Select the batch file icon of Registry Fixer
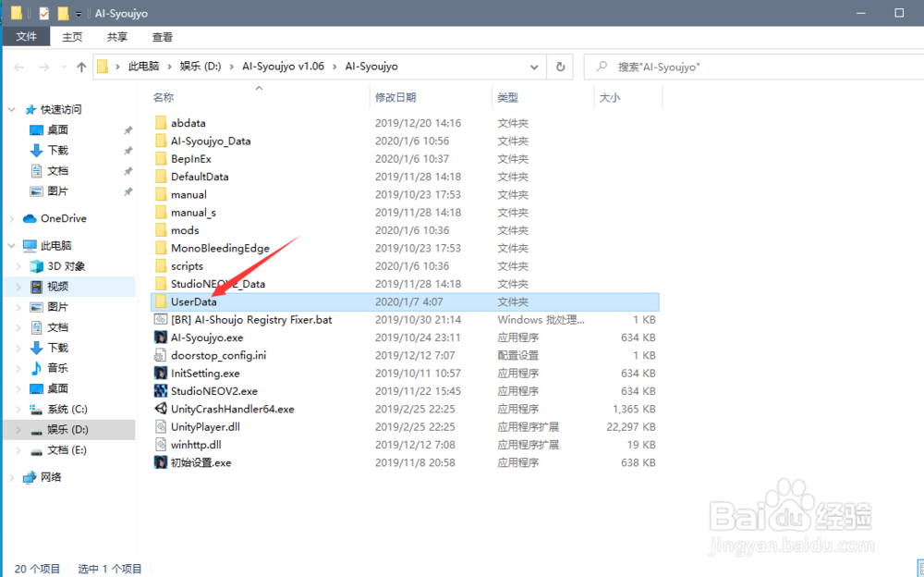The image size is (924, 577). (x=160, y=320)
